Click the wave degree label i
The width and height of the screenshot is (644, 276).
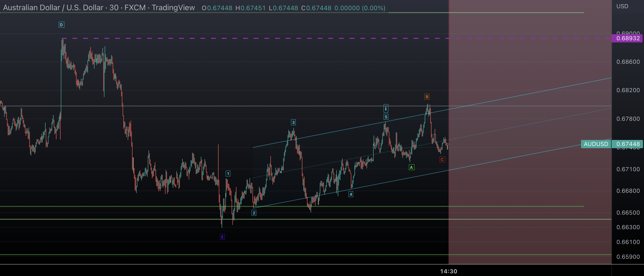coord(386,109)
